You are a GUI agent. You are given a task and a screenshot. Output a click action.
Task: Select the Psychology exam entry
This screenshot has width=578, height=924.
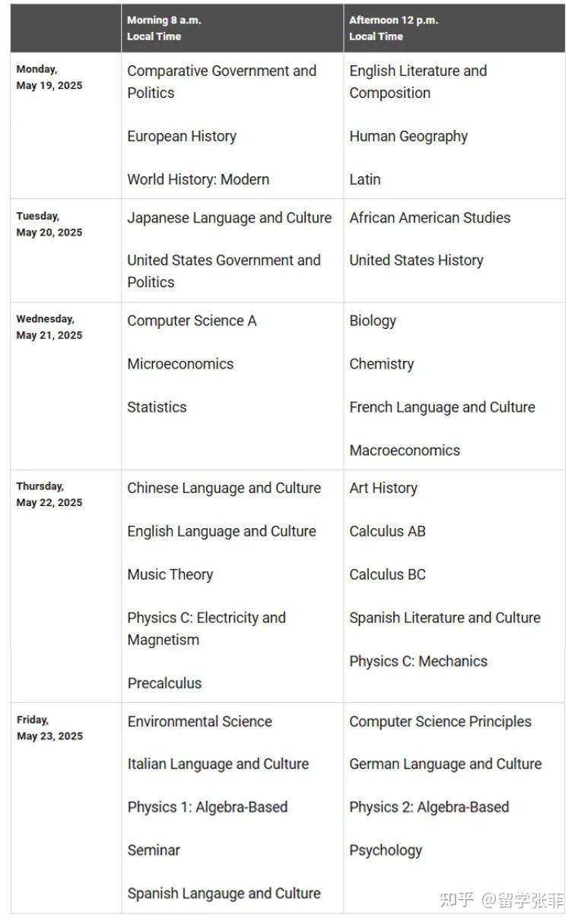[x=386, y=850]
